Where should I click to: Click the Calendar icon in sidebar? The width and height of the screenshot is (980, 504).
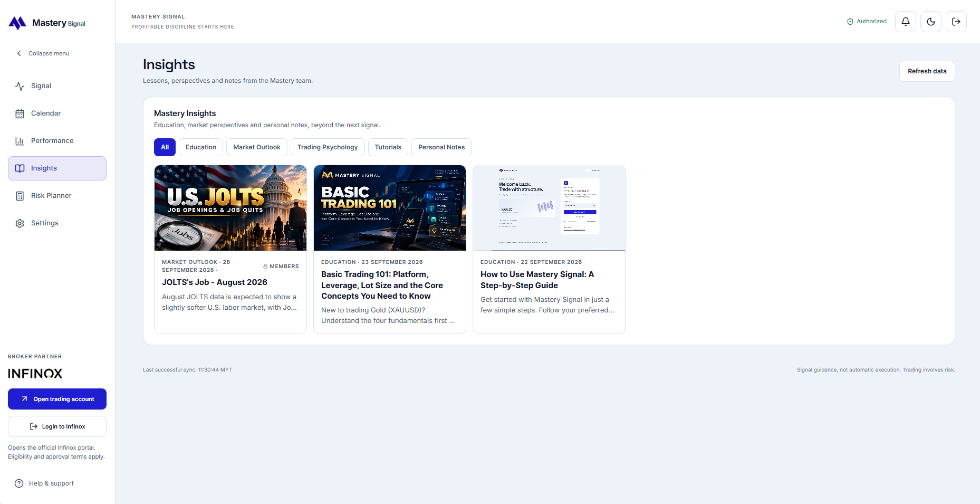click(20, 113)
